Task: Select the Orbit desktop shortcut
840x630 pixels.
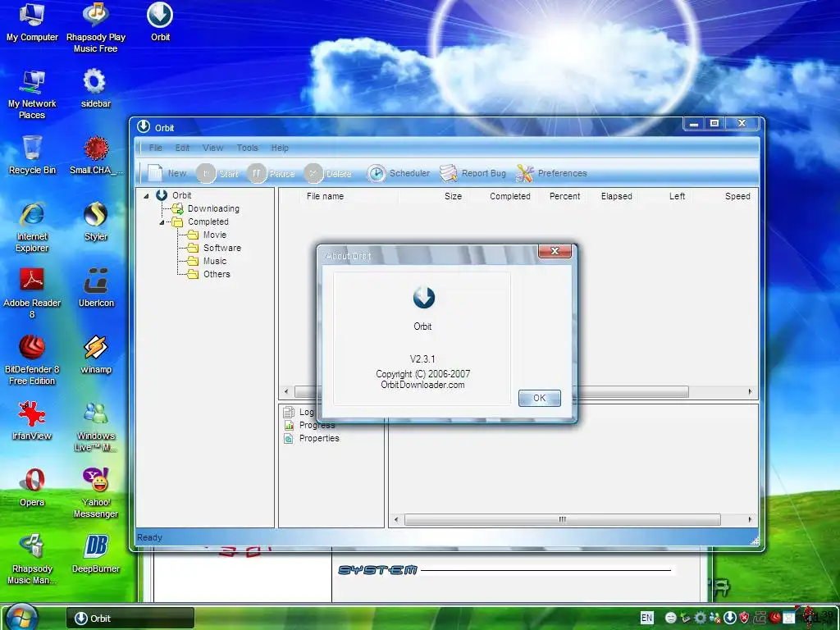Action: [x=160, y=22]
